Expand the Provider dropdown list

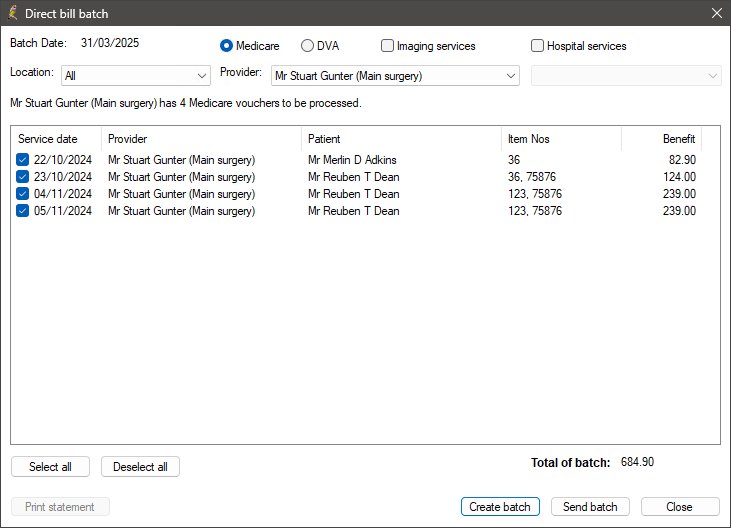click(395, 75)
